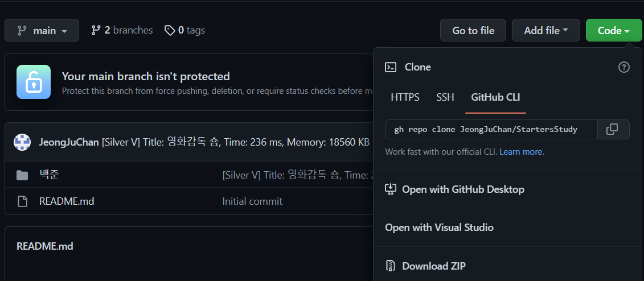Switch to the HTTPS clone tab

point(405,97)
